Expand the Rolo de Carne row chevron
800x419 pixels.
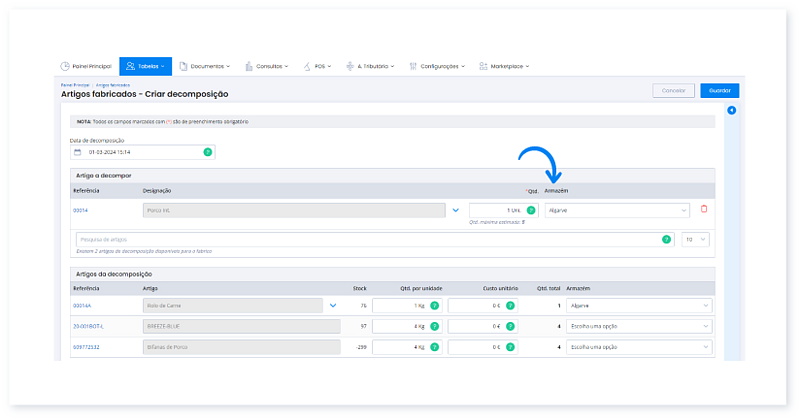333,305
